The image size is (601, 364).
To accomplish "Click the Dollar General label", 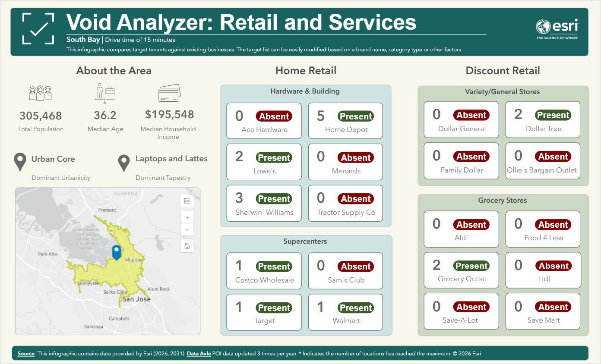I will click(462, 129).
